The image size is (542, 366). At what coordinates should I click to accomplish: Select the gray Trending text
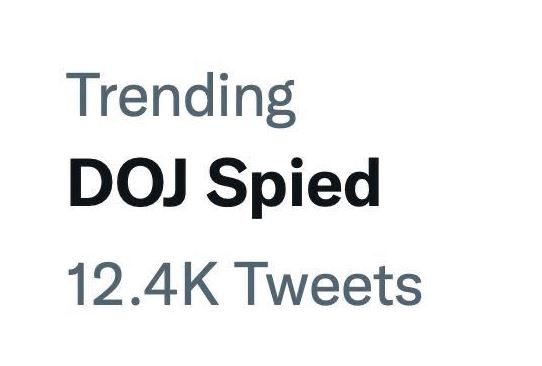(x=181, y=99)
